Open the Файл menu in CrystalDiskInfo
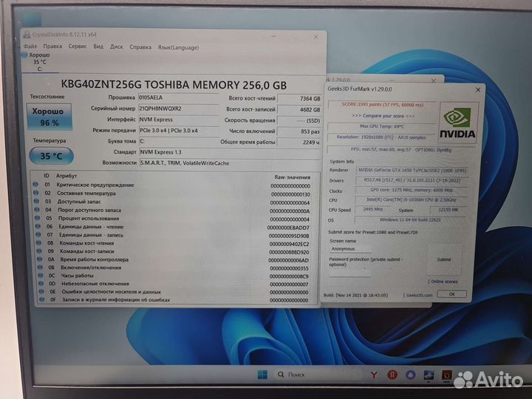The image size is (532, 399). [30, 46]
